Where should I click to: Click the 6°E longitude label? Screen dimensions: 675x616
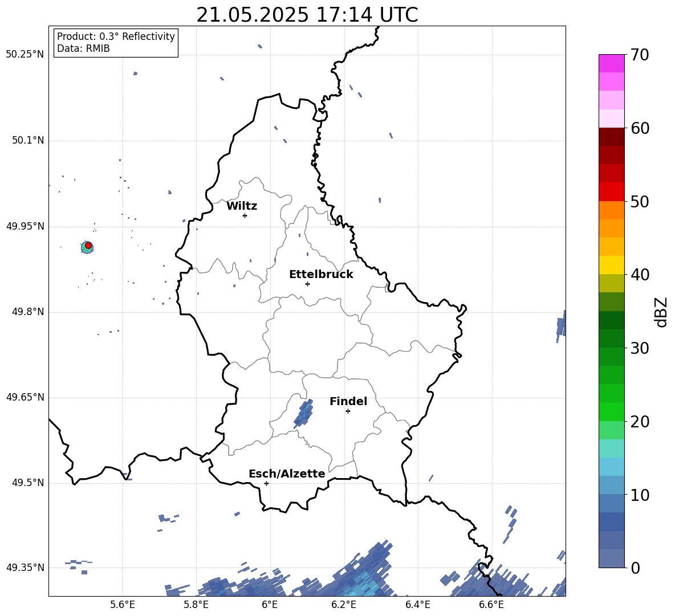270,605
